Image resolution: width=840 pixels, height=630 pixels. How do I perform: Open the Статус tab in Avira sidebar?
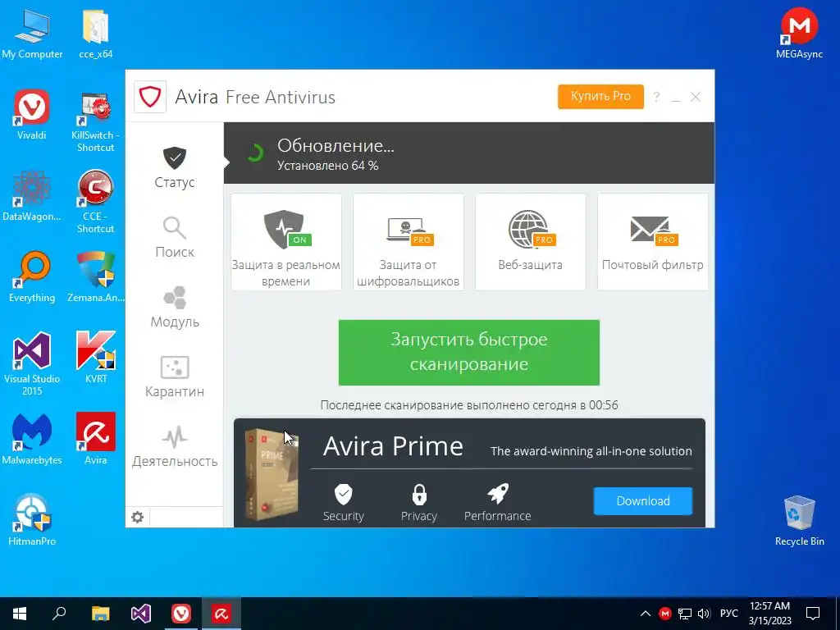pos(175,167)
